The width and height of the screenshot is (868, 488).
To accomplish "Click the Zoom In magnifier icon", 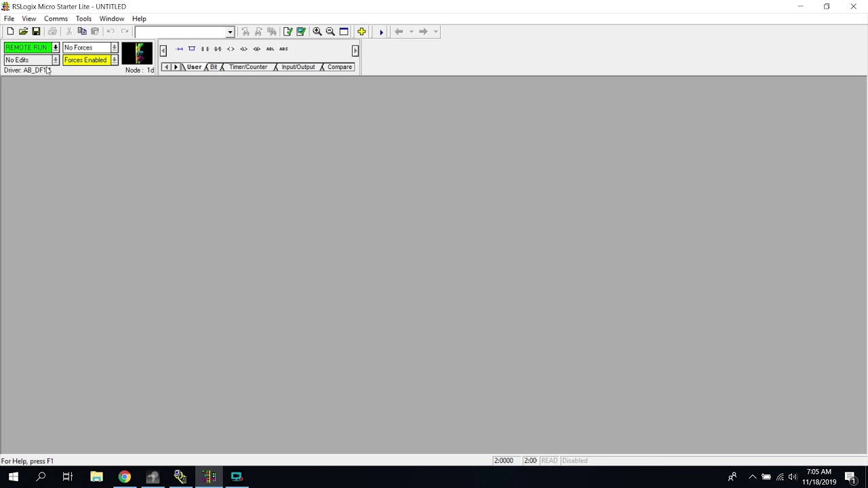I will pos(317,31).
